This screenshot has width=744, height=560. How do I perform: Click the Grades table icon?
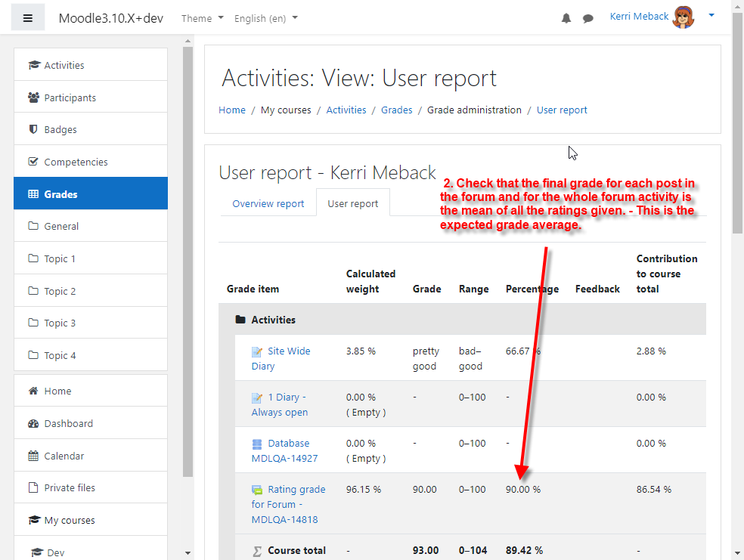pos(33,194)
